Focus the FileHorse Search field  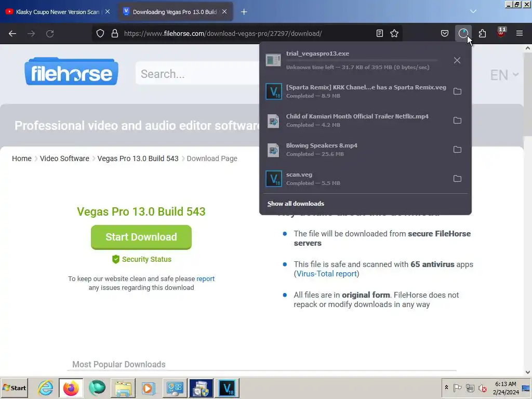[198, 74]
